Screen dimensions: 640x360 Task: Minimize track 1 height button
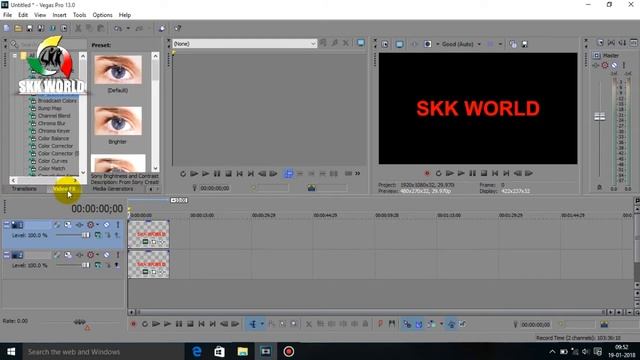point(7,224)
